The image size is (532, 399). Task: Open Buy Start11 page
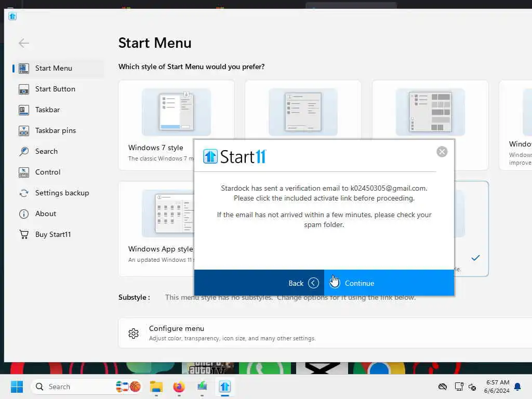tap(58, 234)
